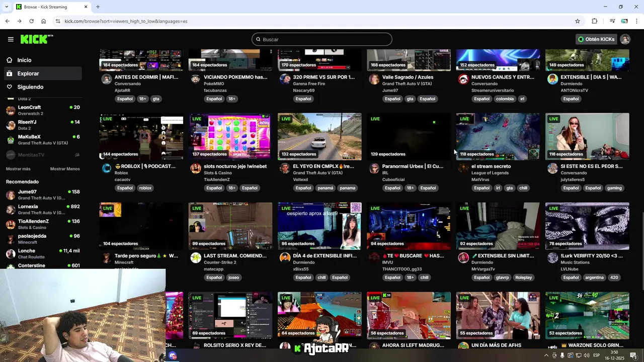Screen dimensions: 644x362
Task: Select the panamá tag under Voltexd
Action: point(326,188)
